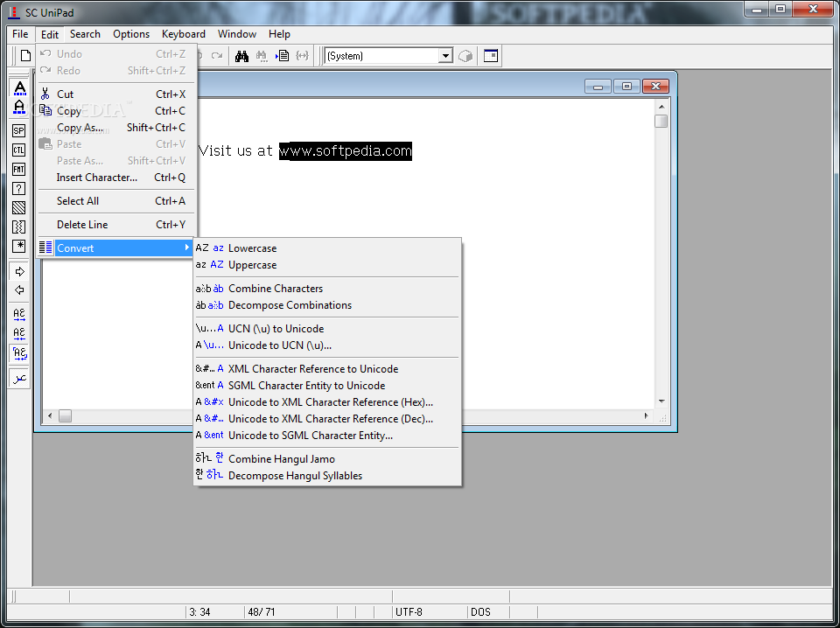This screenshot has width=840, height=628.
Task: Choose Copy As... from Edit menu
Action: tap(114, 128)
